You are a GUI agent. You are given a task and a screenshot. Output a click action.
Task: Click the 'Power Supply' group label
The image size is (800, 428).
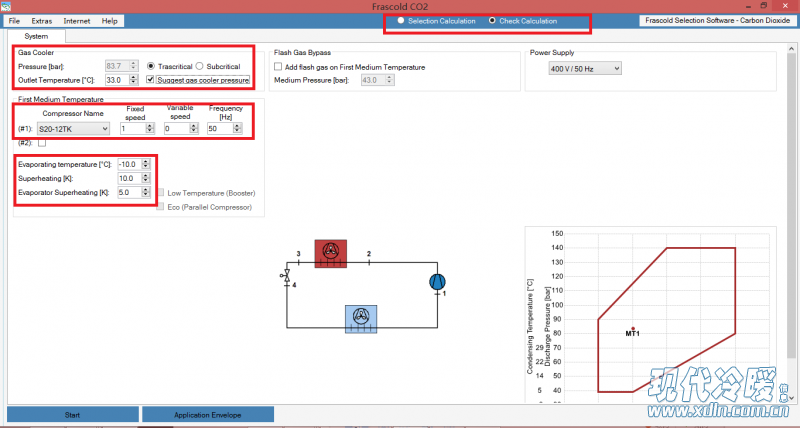click(x=552, y=53)
